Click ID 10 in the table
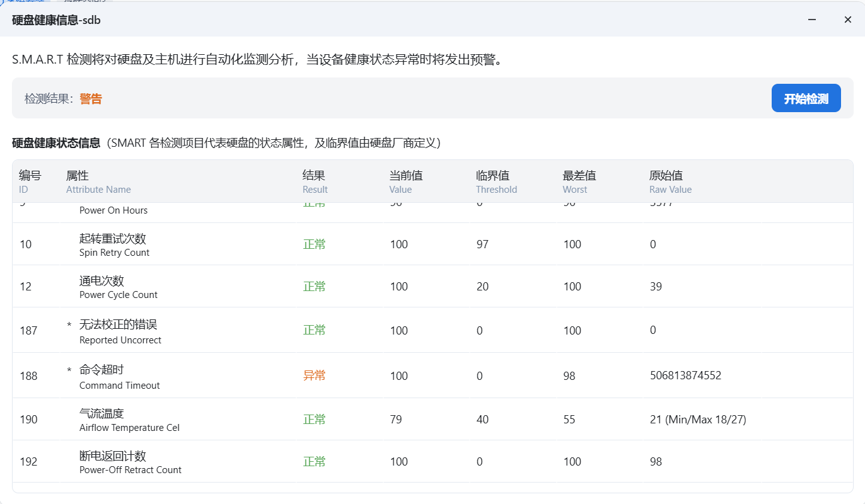865x504 pixels. coord(25,244)
